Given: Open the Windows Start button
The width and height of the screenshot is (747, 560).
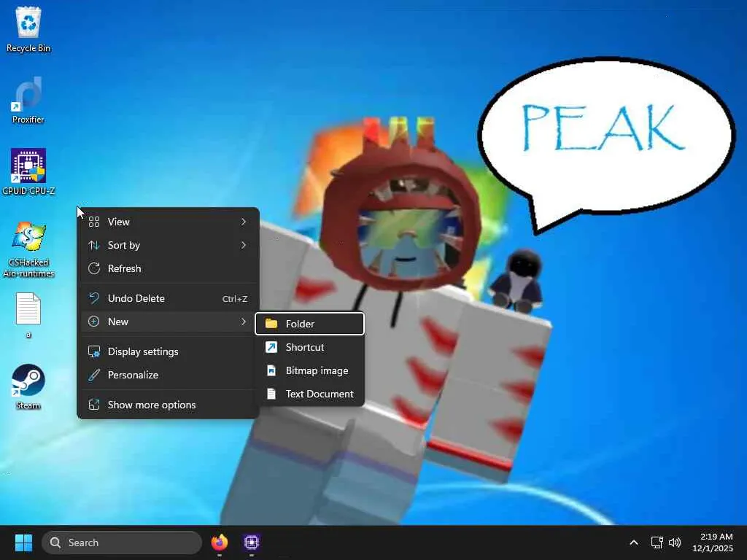Looking at the screenshot, I should click(23, 542).
